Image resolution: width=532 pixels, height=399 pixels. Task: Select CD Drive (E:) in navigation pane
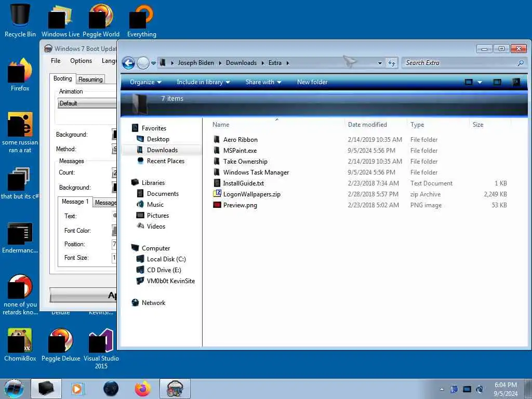[164, 270]
